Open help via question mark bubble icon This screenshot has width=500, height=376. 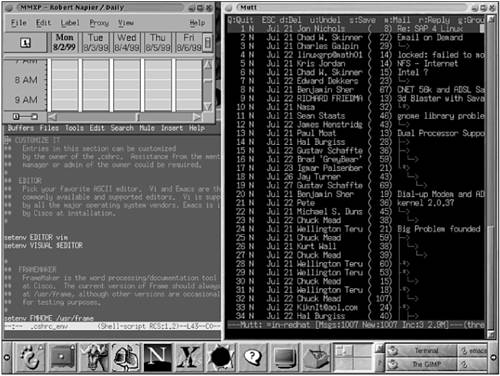tap(252, 357)
